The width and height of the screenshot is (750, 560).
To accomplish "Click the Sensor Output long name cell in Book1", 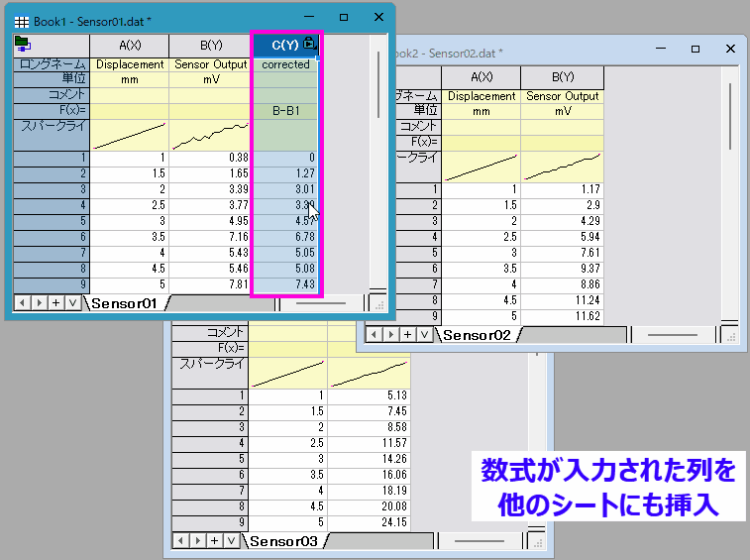I will click(x=211, y=64).
